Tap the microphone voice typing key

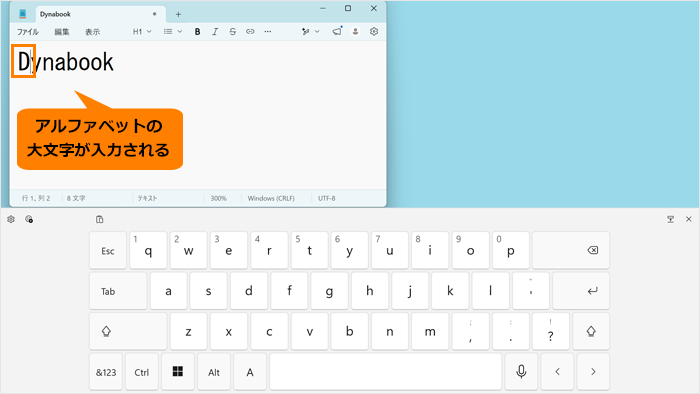click(x=521, y=372)
